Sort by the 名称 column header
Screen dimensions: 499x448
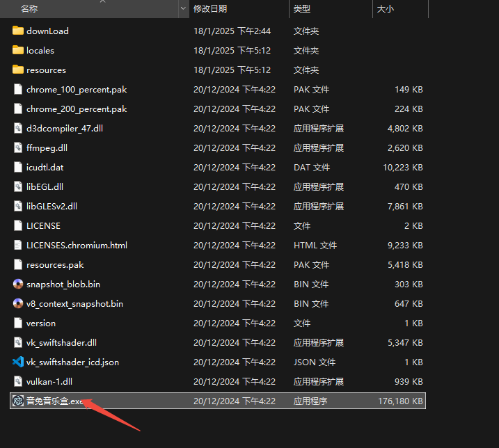[89, 8]
